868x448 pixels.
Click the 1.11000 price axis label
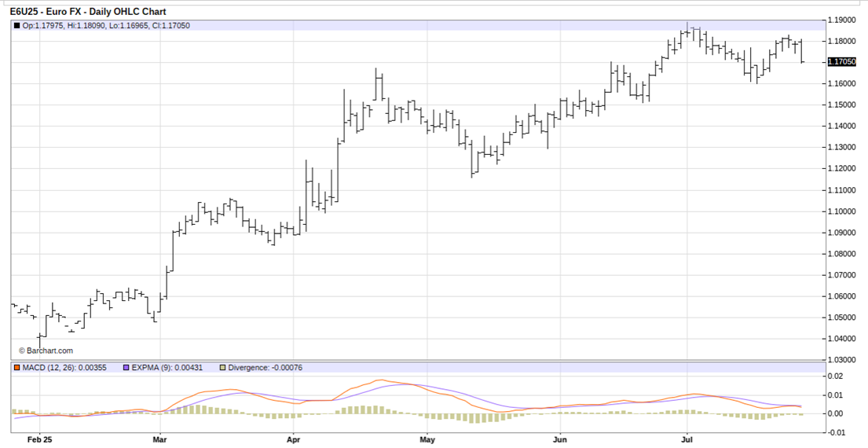coord(841,190)
